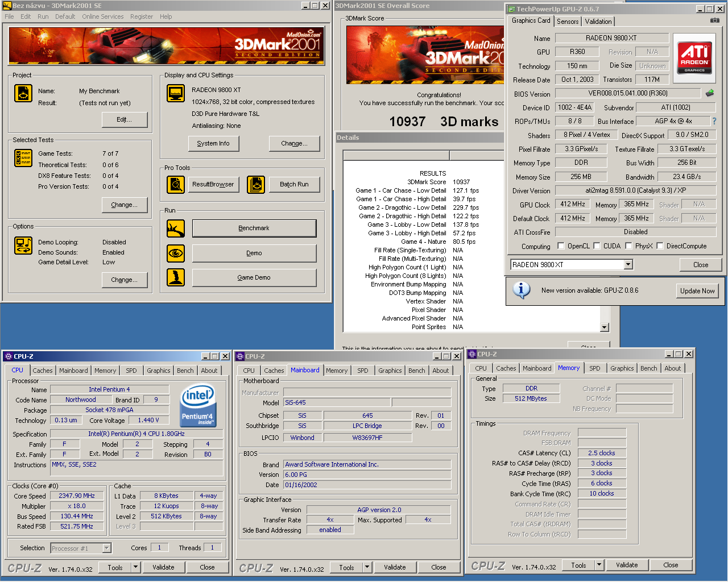
Task: Open SPD tab in the Memory CPU-Z window
Action: pyautogui.click(x=595, y=368)
